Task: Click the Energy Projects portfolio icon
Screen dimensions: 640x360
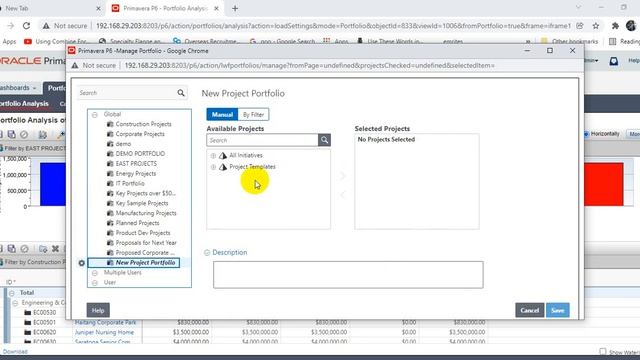Action: point(110,174)
